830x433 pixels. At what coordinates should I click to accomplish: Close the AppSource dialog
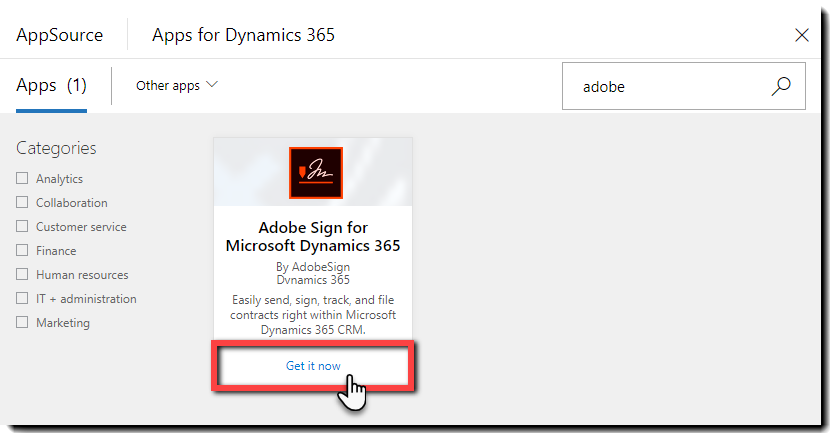(x=802, y=35)
